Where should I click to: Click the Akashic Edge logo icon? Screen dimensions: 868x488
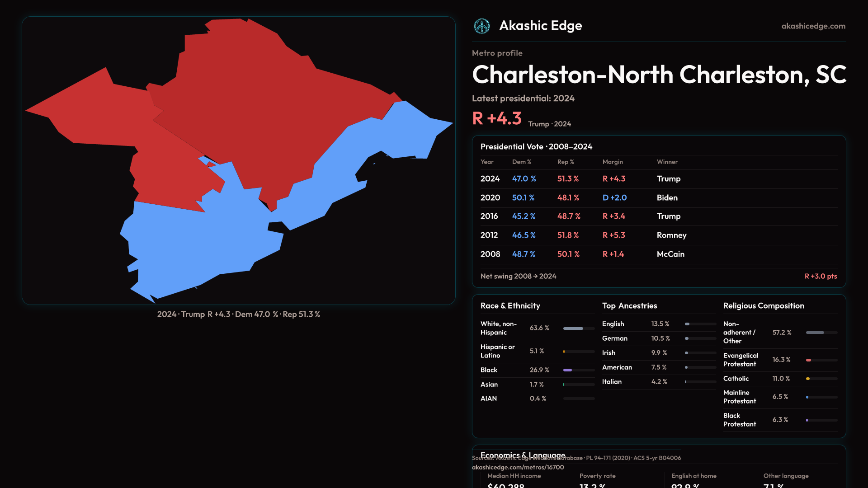(x=481, y=26)
